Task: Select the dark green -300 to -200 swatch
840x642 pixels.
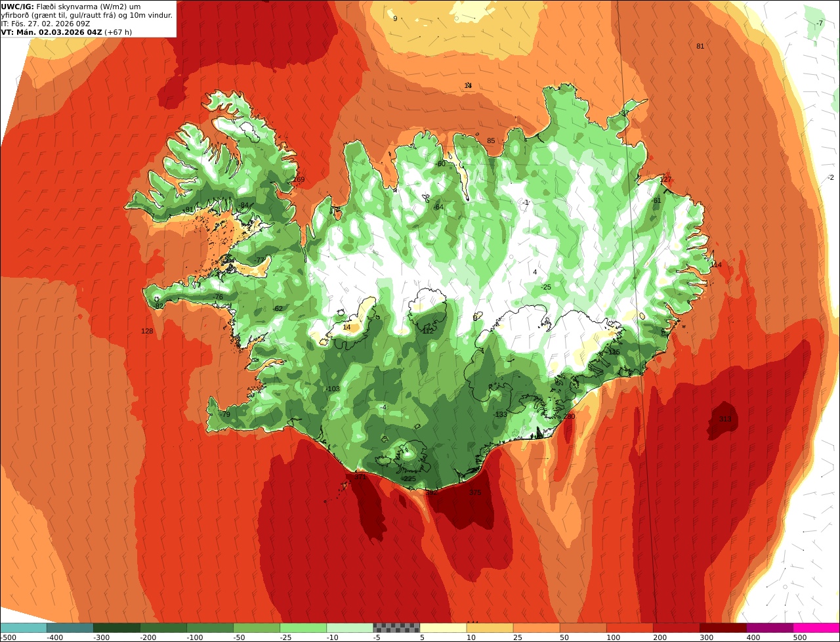Action: point(116,628)
